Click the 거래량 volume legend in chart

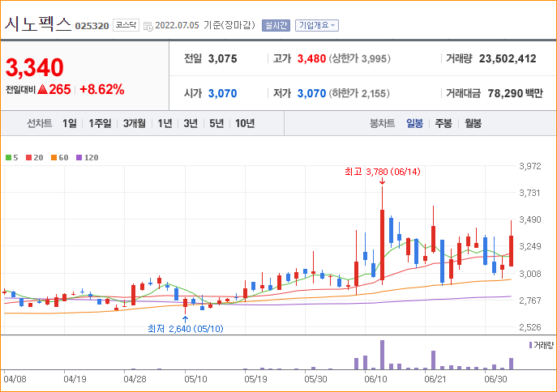click(542, 345)
